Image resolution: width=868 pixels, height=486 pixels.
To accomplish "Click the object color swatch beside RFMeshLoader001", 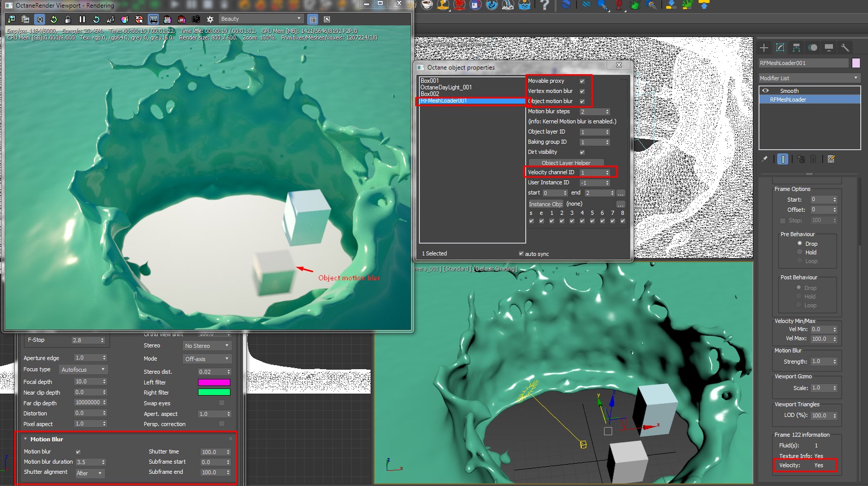I will pos(856,63).
